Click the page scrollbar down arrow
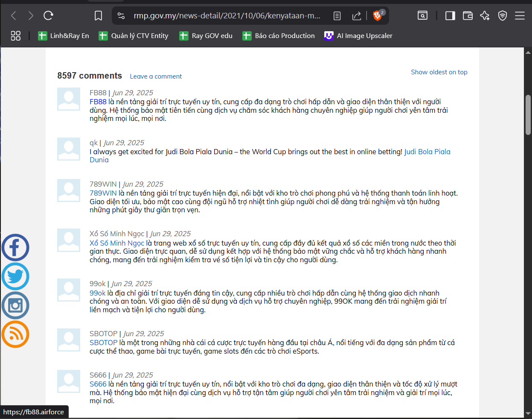The height and width of the screenshot is (419, 532). [528, 413]
